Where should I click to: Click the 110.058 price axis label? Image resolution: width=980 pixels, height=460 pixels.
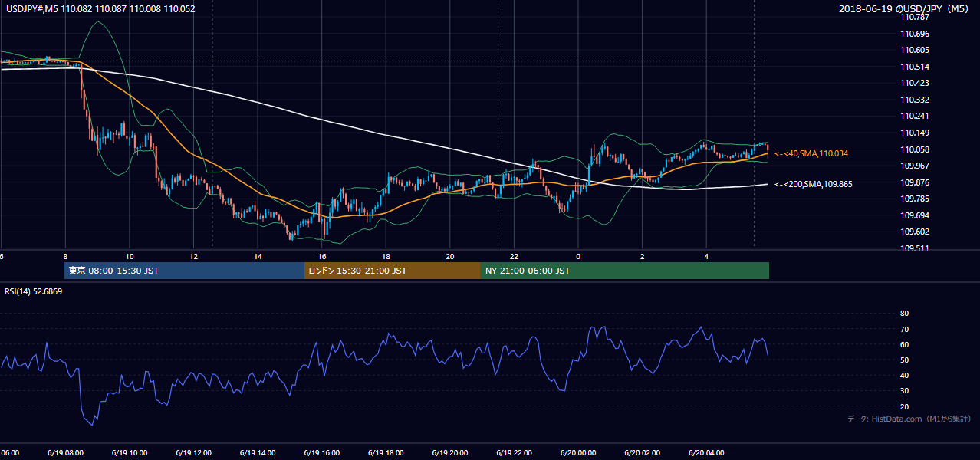pos(915,149)
